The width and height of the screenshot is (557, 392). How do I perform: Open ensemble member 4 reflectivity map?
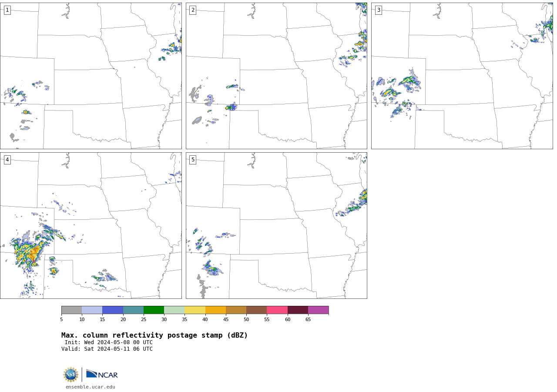(91, 225)
